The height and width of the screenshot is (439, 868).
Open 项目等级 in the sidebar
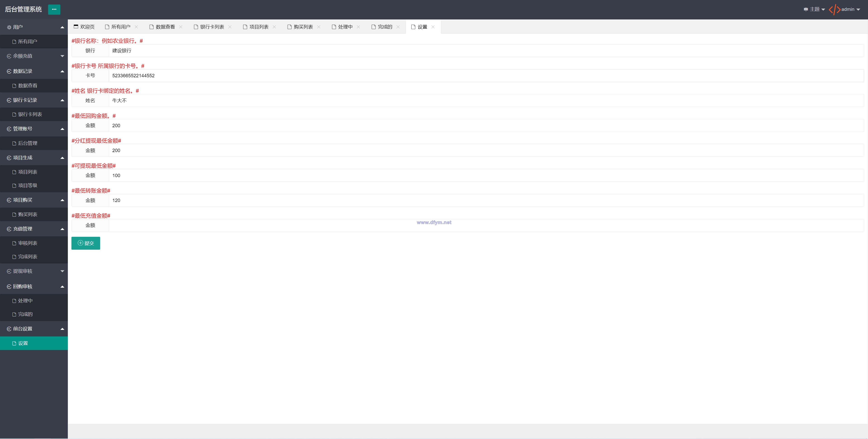tap(34, 186)
